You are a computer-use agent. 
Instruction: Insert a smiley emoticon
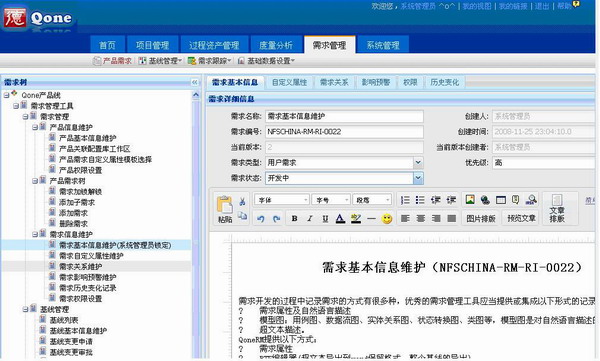(x=387, y=219)
